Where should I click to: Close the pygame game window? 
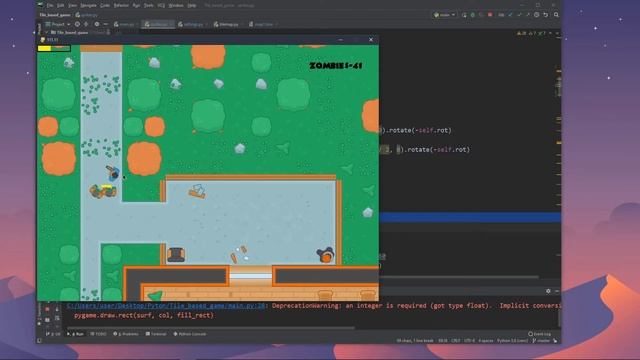pos(371,40)
